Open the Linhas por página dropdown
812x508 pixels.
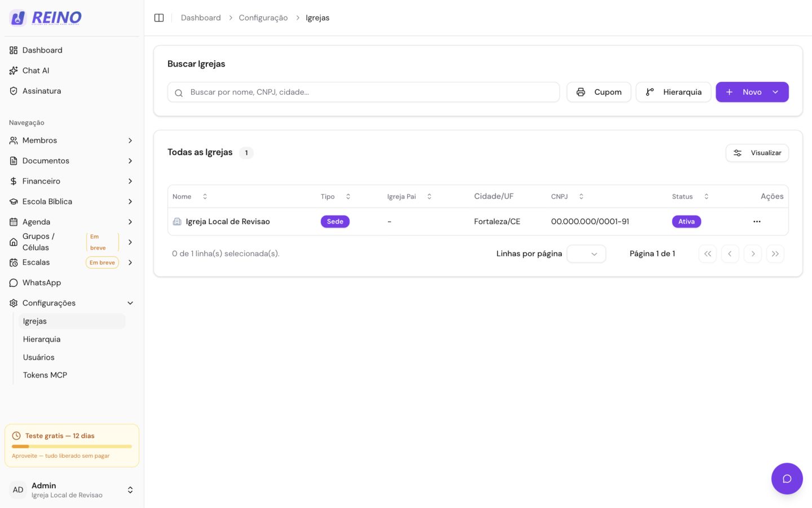click(x=586, y=254)
